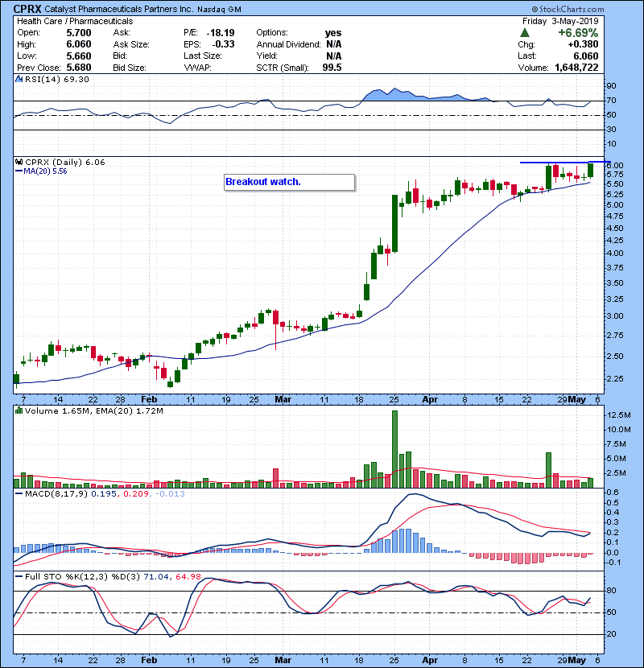644x668 pixels.
Task: Click the Volume 1.65M, EMA(20) 1.72M label
Action: coord(93,410)
